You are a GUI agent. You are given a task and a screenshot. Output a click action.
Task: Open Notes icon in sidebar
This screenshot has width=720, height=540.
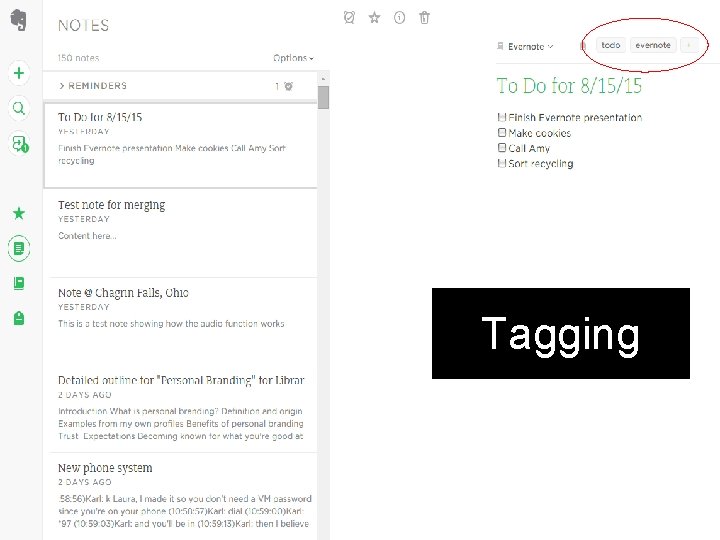coord(19,248)
